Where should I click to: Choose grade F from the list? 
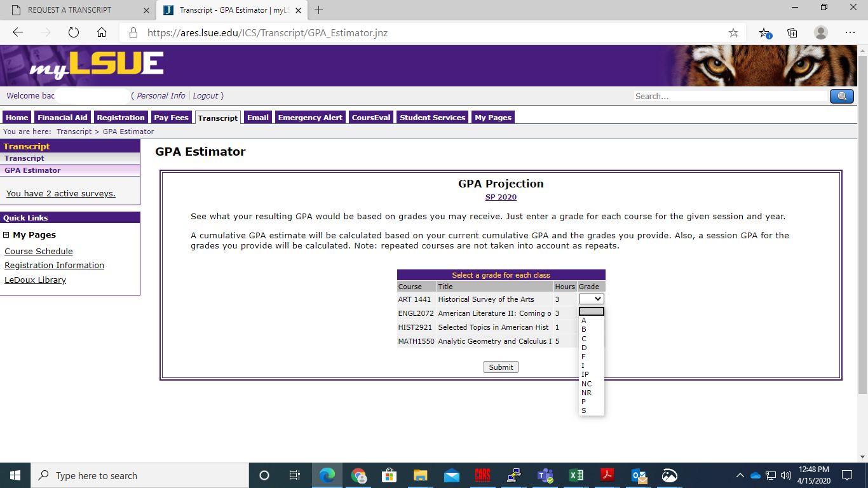pos(591,356)
